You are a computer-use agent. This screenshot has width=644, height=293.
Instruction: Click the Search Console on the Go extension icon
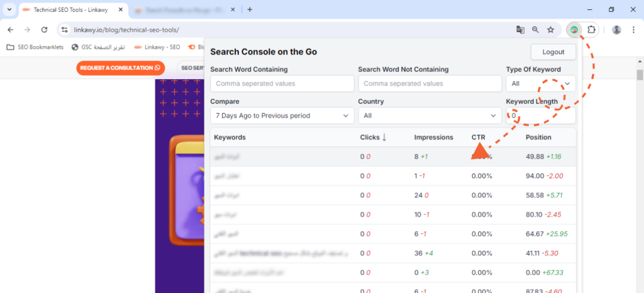[x=574, y=30]
